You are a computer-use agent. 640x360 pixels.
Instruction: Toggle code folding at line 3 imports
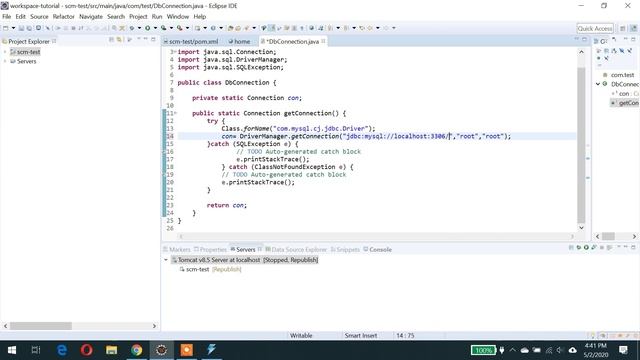175,52
